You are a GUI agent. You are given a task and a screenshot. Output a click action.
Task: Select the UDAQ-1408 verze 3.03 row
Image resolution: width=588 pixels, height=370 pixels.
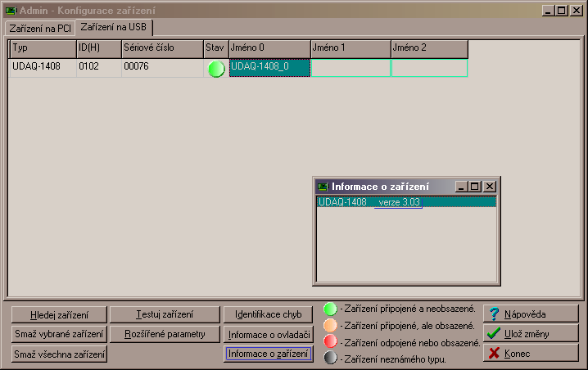tap(406, 202)
